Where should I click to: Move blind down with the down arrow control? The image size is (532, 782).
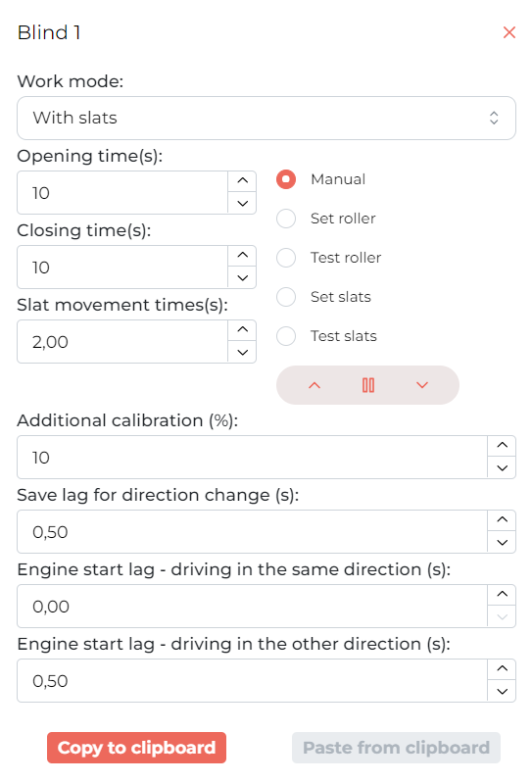point(422,385)
